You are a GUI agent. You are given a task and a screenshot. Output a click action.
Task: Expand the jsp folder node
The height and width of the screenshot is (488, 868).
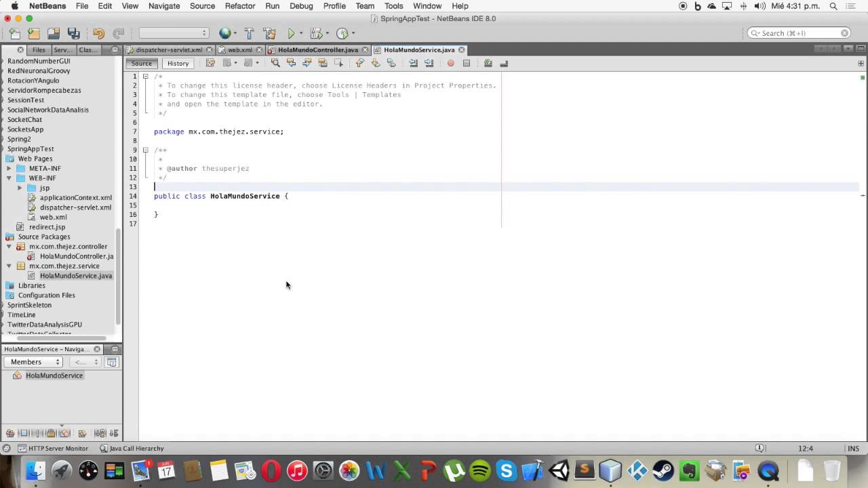(20, 188)
